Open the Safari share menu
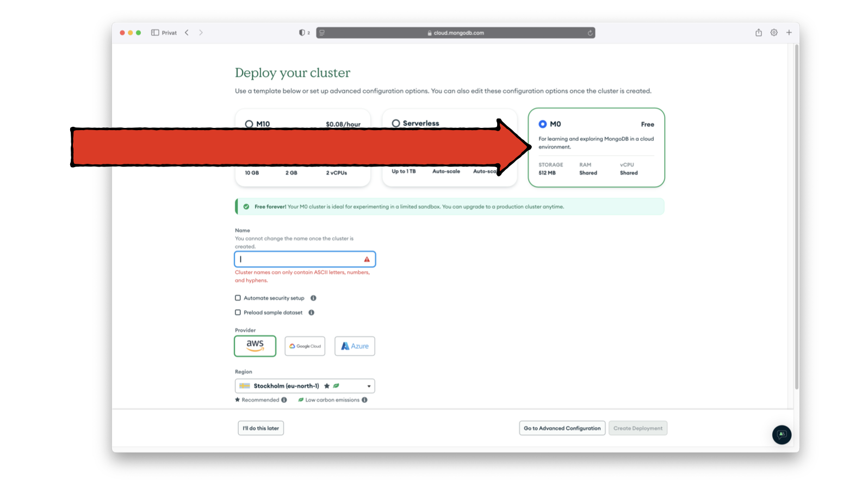The image size is (868, 485). click(x=759, y=33)
